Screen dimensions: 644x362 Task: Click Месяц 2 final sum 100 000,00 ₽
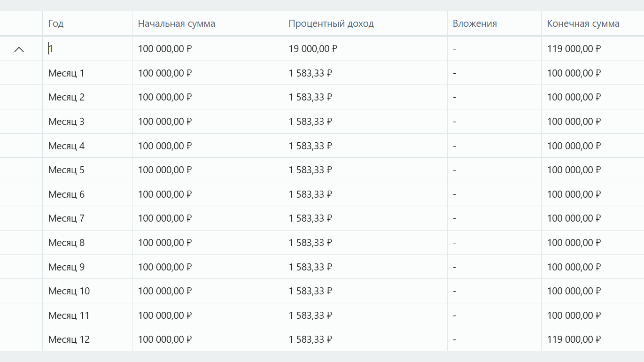[x=574, y=97]
